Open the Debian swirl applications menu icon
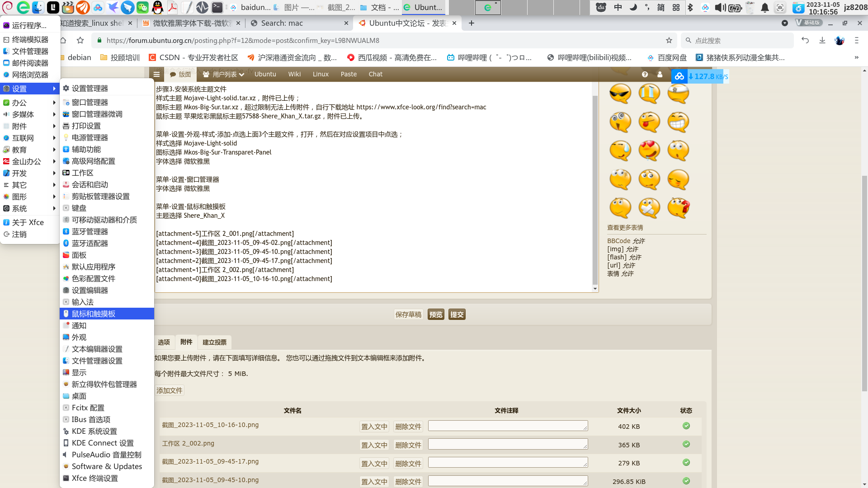 (8, 7)
